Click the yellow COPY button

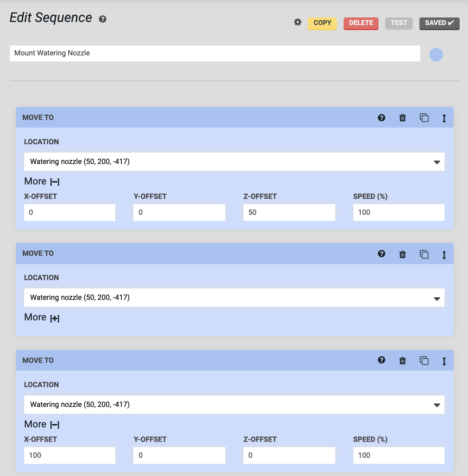pos(322,23)
